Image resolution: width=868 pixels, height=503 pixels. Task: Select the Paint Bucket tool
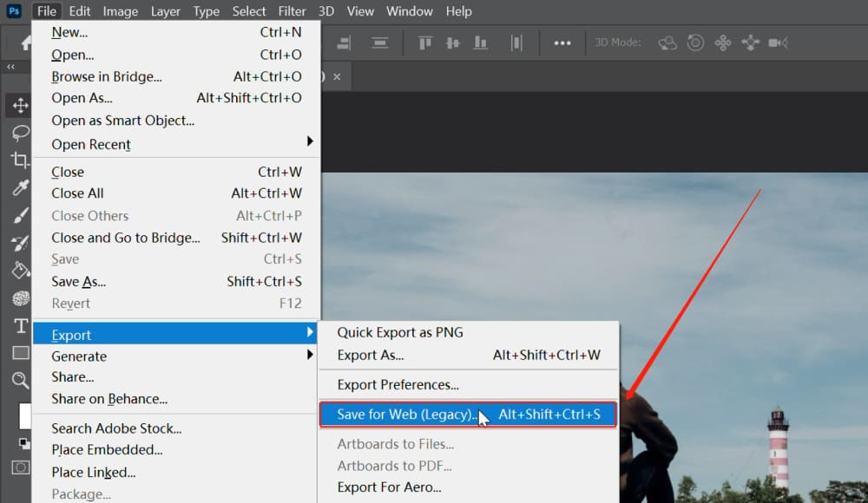tap(21, 271)
